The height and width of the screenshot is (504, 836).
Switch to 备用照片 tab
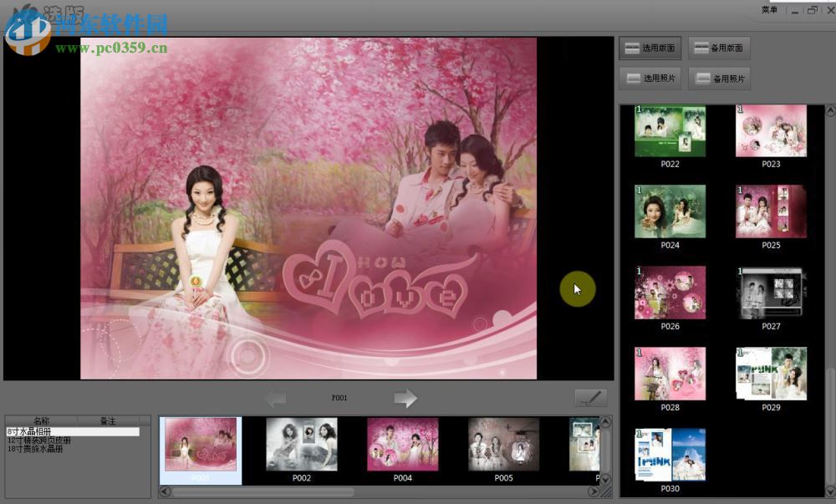click(719, 79)
